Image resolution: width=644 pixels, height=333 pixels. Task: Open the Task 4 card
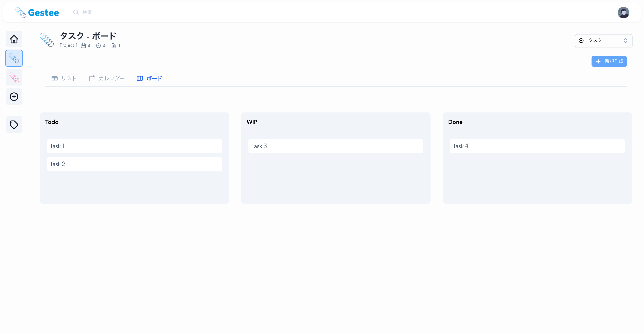537,146
